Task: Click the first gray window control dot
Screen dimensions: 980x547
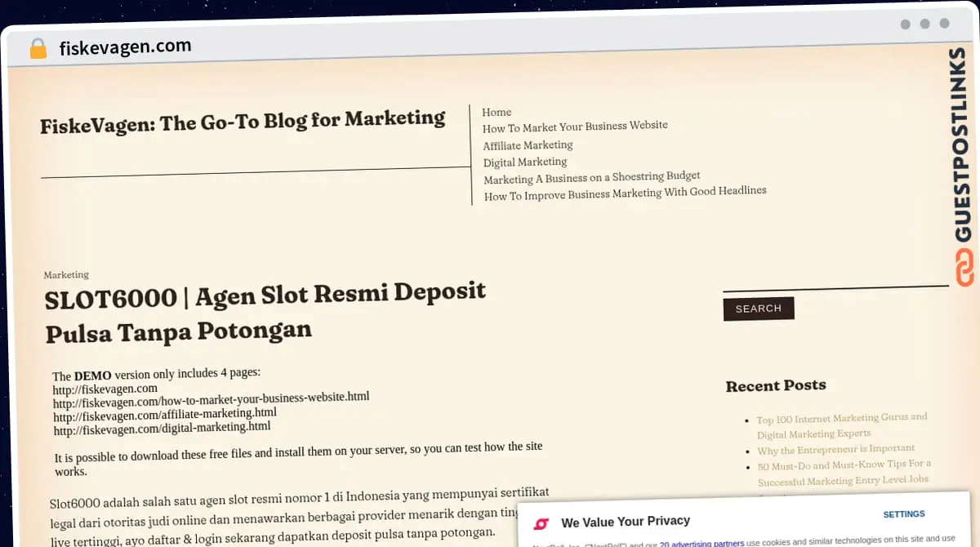Action: [906, 24]
